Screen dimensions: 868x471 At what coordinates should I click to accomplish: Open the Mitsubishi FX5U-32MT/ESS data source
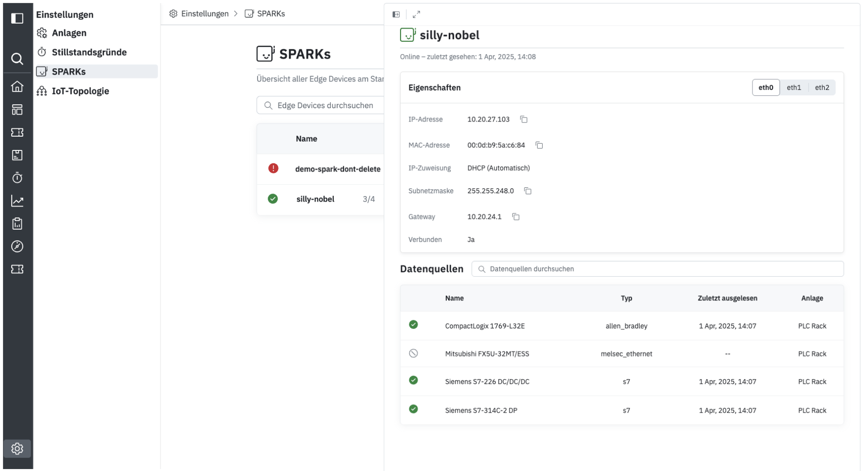click(x=487, y=354)
